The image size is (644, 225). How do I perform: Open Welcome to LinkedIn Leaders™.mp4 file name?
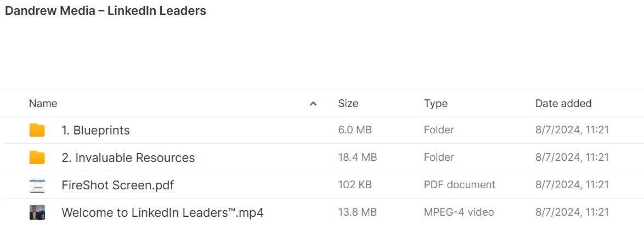click(x=162, y=213)
